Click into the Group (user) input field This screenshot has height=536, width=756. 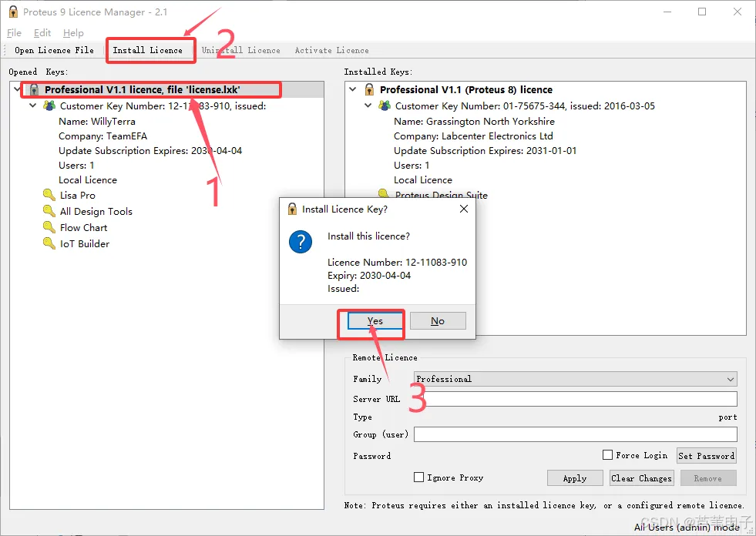tap(575, 434)
